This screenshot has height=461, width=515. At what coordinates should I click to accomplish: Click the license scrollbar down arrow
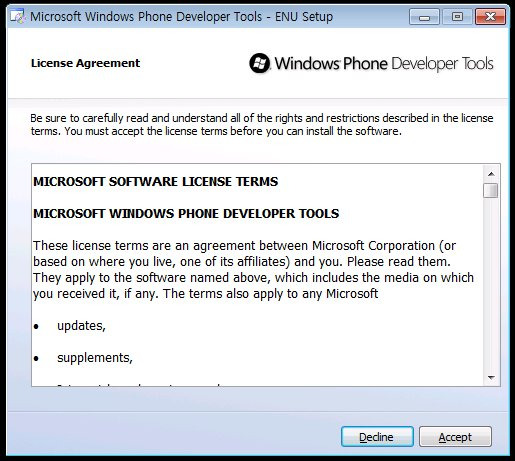click(x=491, y=377)
